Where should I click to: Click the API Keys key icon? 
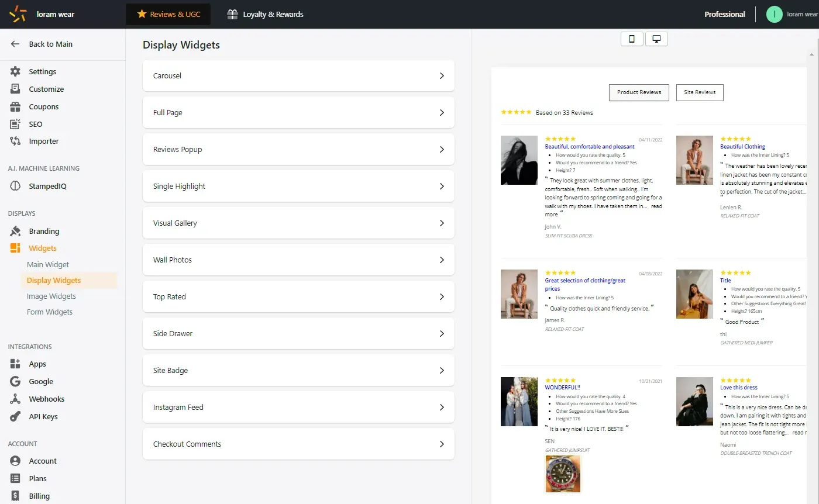[16, 416]
